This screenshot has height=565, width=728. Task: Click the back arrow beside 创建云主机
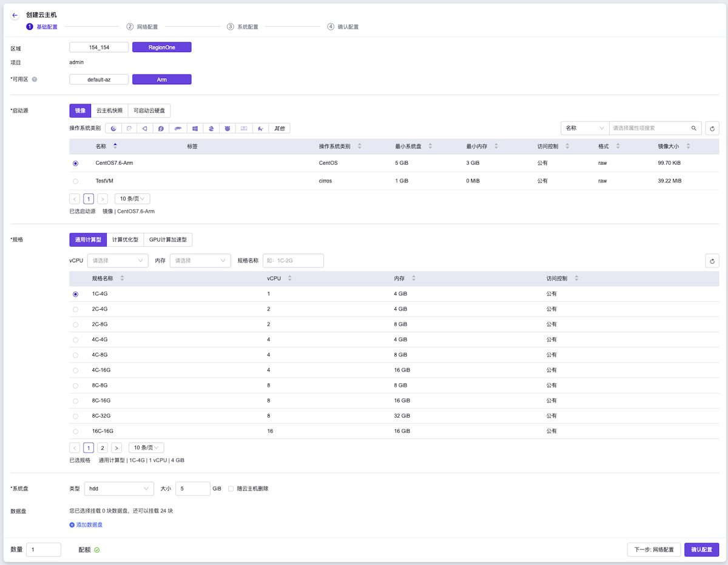(x=15, y=15)
